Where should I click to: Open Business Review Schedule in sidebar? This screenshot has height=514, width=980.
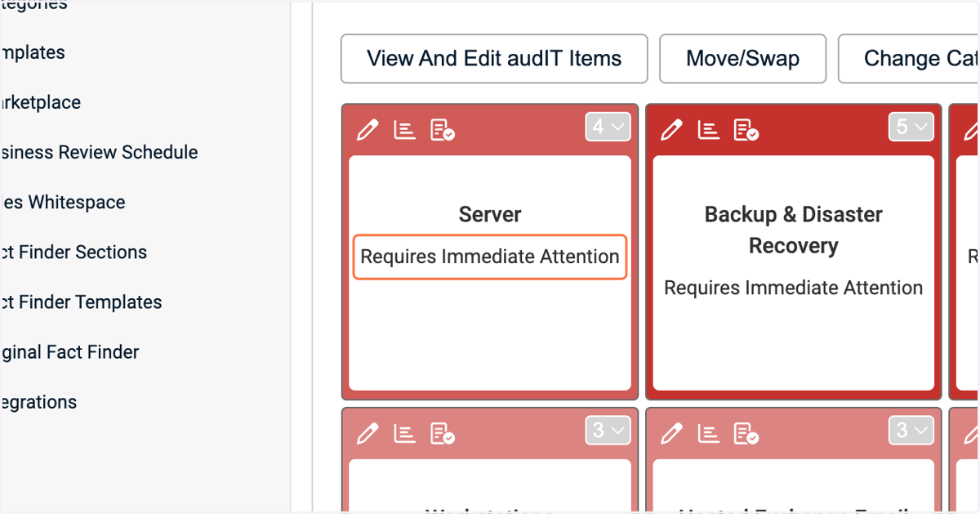coord(99,152)
